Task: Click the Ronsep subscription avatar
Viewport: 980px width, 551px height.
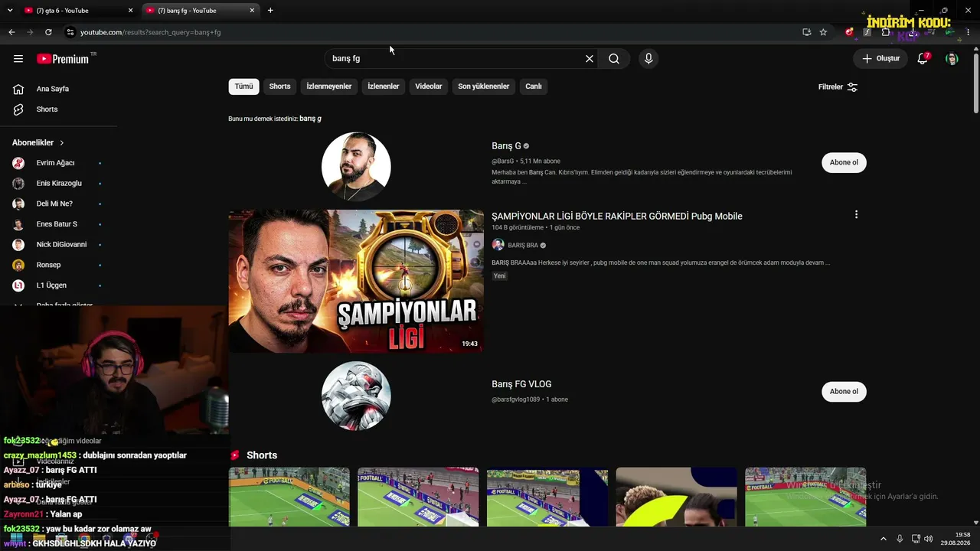Action: 18,265
